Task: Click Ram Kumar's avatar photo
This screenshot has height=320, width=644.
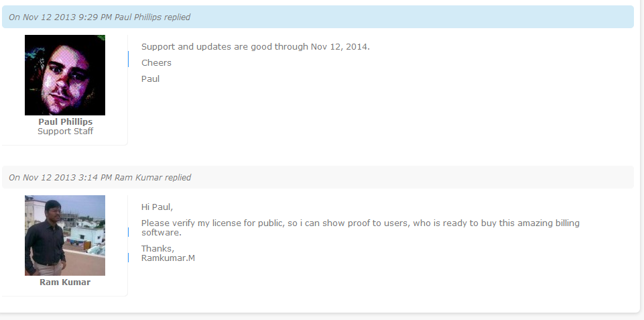Action: coord(65,235)
